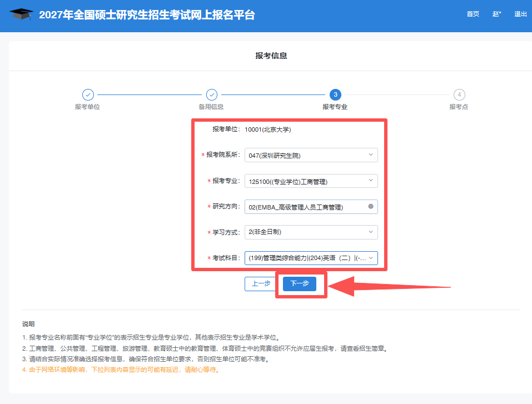Open the 赵* user menu
The image size is (532, 404).
(497, 14)
